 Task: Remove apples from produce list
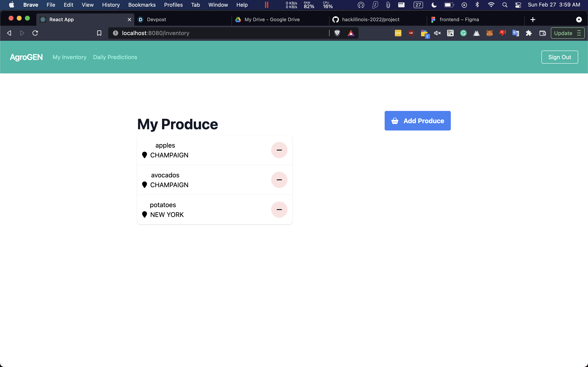[x=279, y=150]
